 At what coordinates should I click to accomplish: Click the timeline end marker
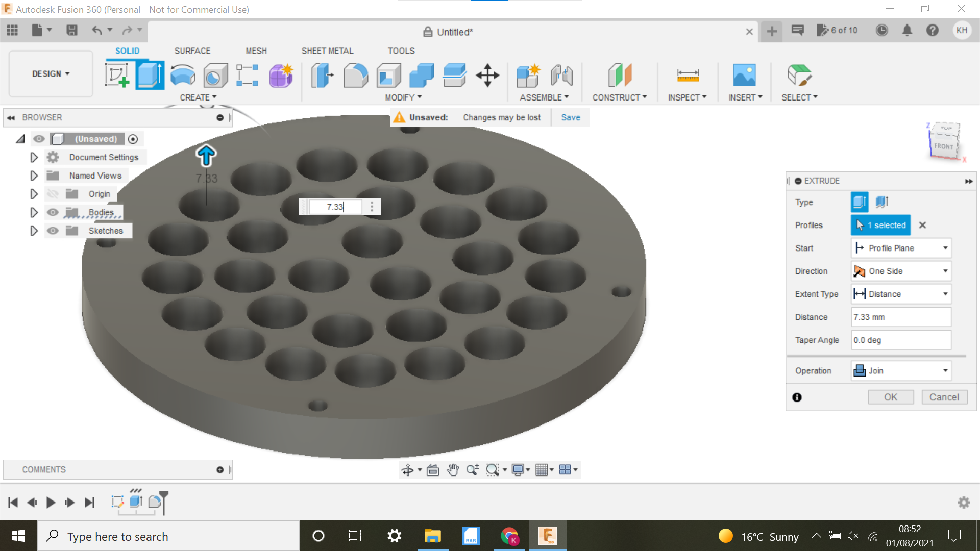tap(164, 503)
